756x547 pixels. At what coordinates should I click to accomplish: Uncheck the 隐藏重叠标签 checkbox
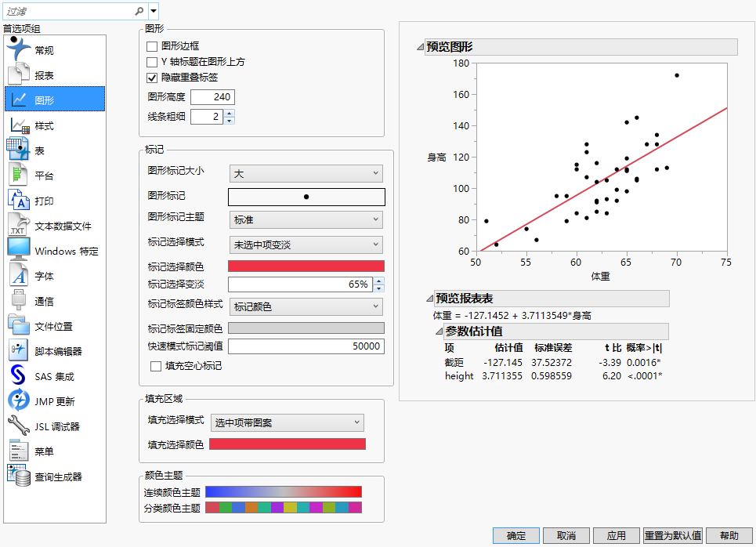[152, 77]
